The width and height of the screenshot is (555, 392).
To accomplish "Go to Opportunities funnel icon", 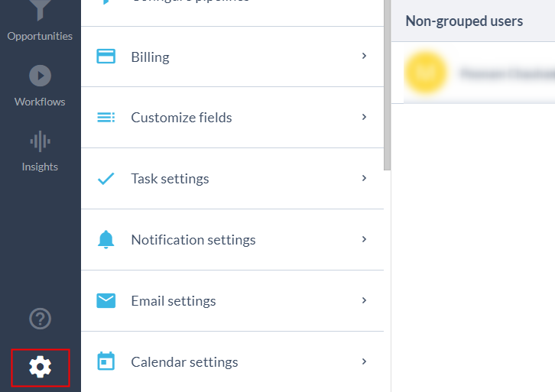I will [40, 11].
